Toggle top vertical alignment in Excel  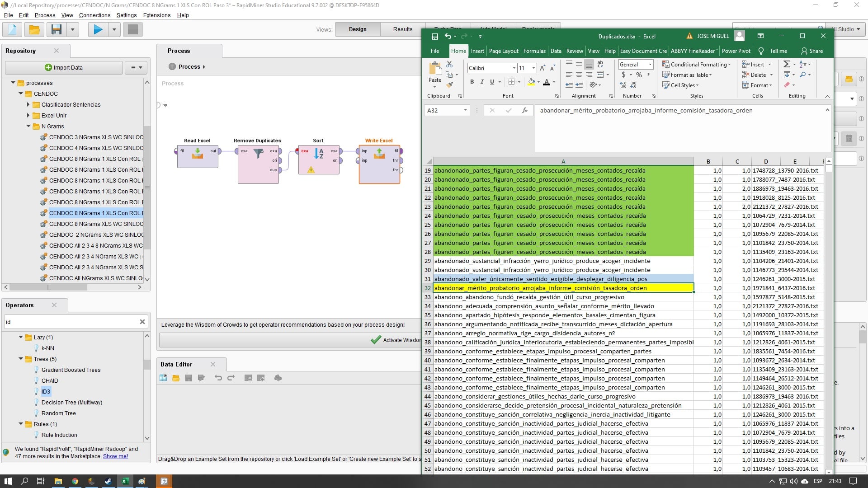569,65
